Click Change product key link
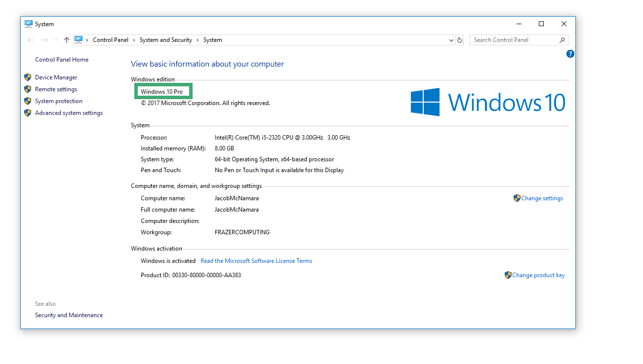 tap(539, 275)
